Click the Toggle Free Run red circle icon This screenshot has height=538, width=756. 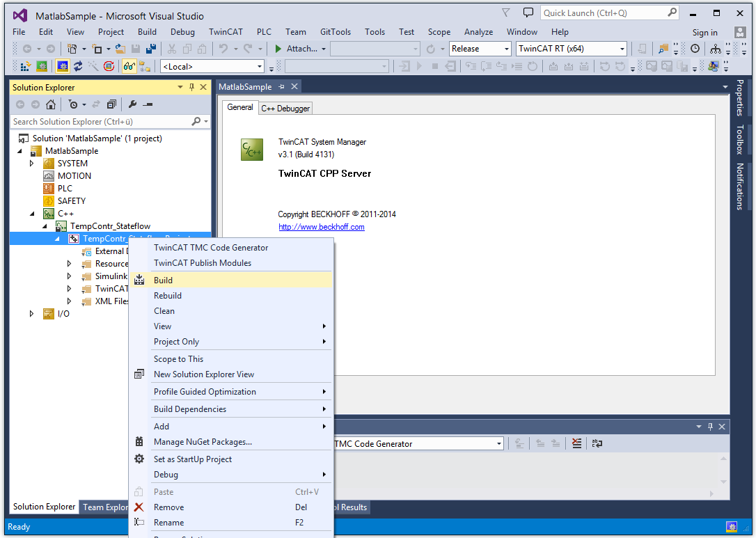tap(109, 67)
